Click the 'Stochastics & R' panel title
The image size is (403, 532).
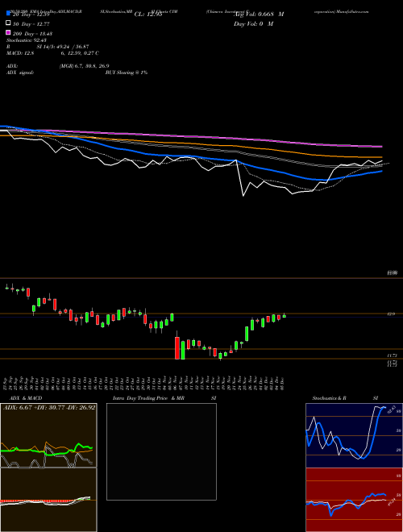[x=330, y=398]
